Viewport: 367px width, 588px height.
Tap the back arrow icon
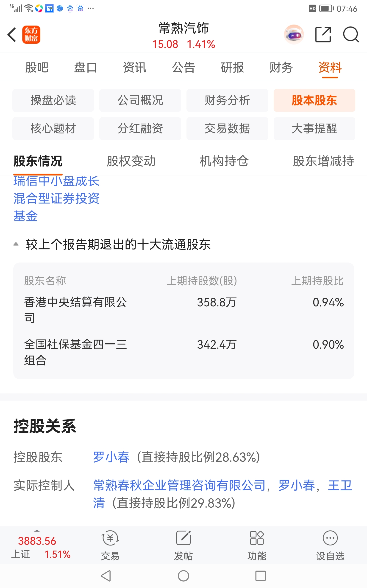point(12,34)
